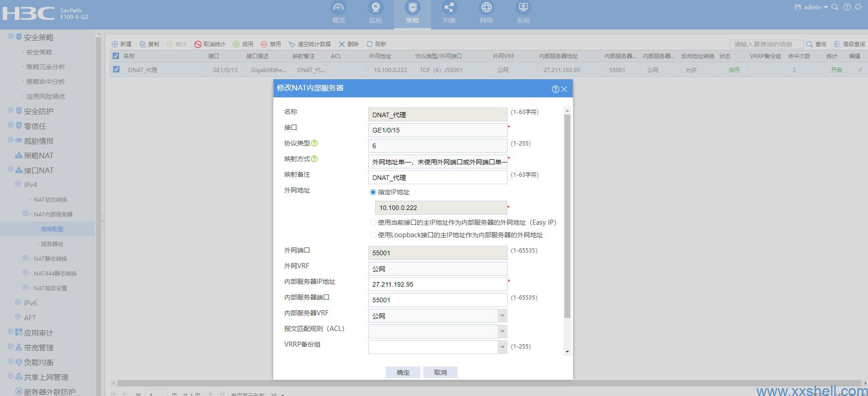Open the 内部服务器VRF dropdown
Viewport: 868px width, 396px height.
(x=502, y=316)
